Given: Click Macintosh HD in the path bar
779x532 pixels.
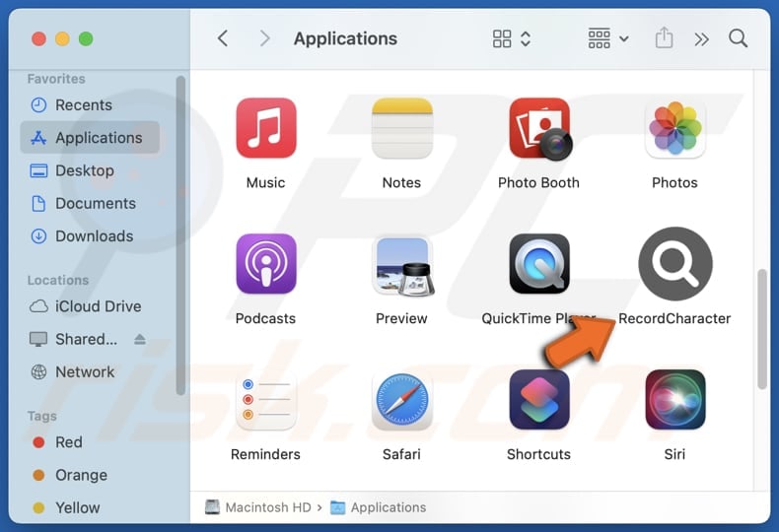Looking at the screenshot, I should 258,507.
